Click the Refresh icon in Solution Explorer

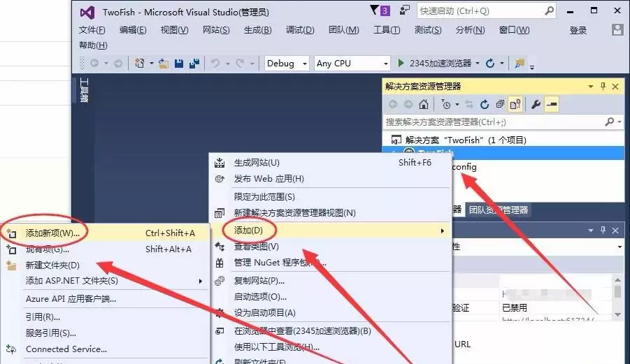[485, 104]
